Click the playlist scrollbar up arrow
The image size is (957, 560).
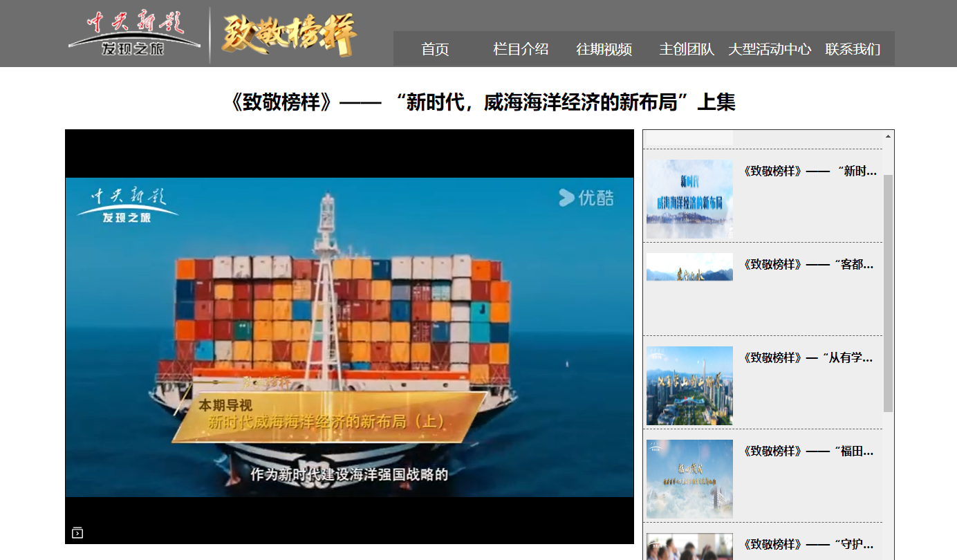889,136
